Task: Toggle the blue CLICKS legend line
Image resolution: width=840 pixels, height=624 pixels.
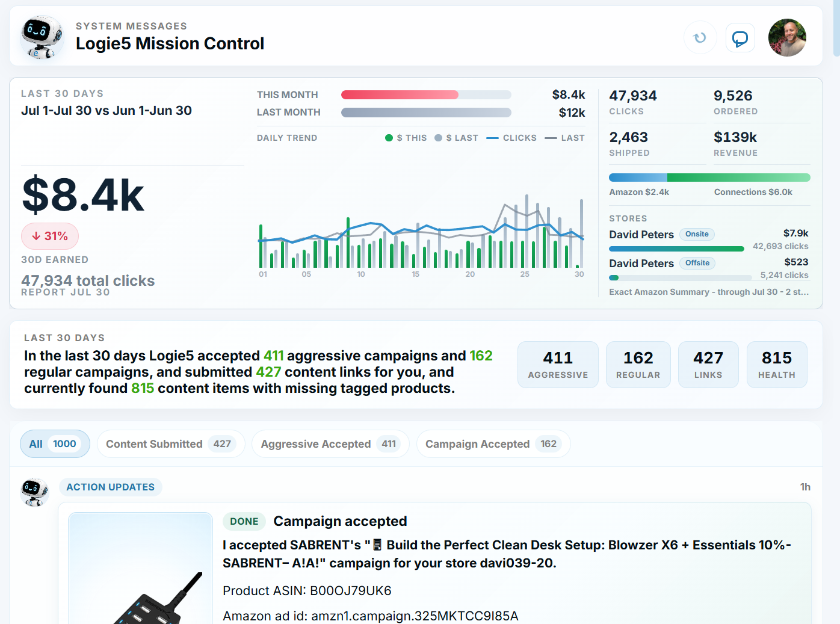Action: pos(492,138)
